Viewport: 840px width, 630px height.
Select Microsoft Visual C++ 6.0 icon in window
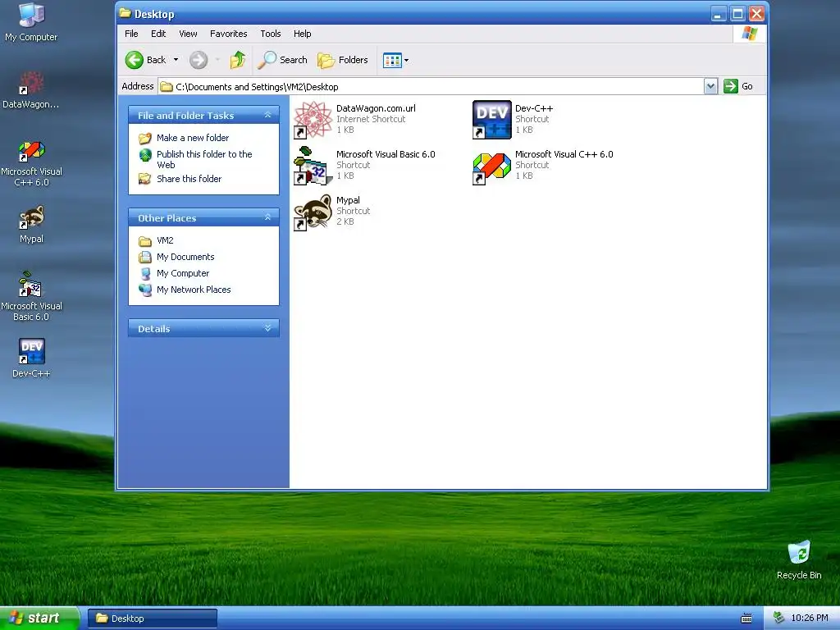click(492, 168)
